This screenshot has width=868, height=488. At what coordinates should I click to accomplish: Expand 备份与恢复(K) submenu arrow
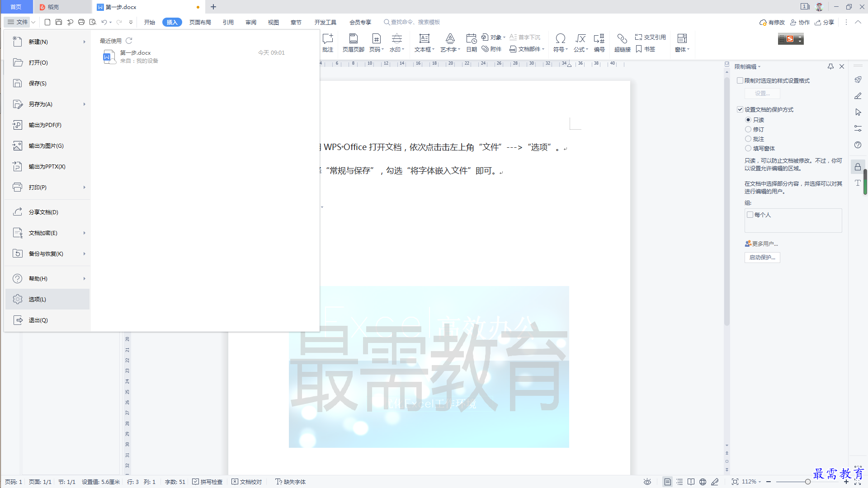84,253
